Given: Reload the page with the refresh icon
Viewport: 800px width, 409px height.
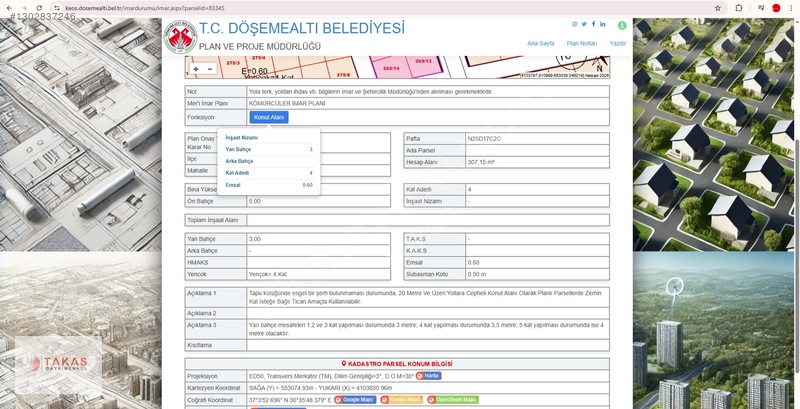Looking at the screenshot, I should tap(40, 8).
